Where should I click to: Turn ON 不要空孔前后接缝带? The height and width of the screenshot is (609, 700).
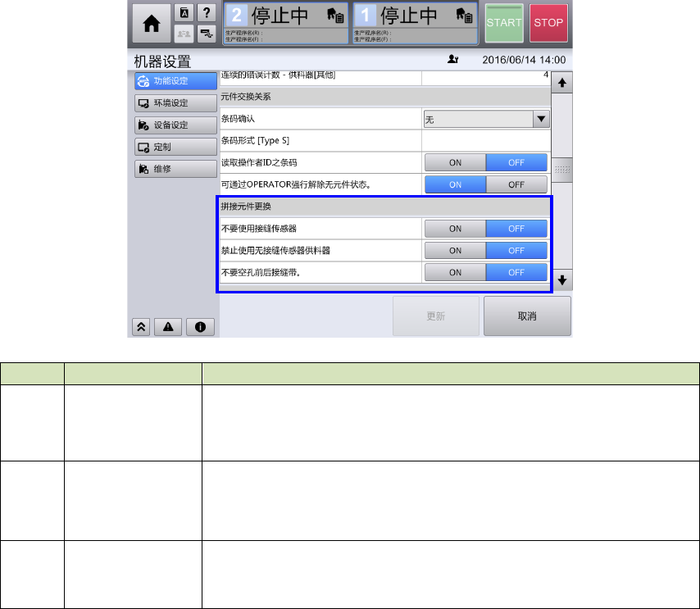(x=456, y=272)
